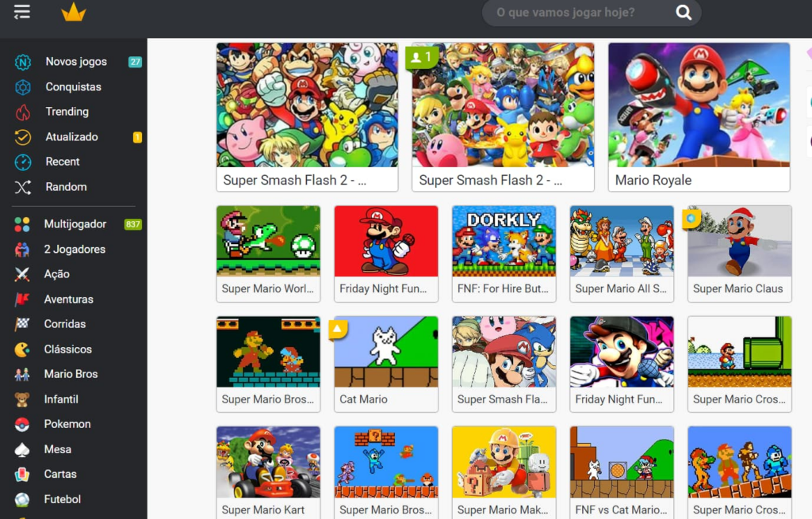The width and height of the screenshot is (812, 519).
Task: Click the Futebol soccer ball icon
Action: pos(21,499)
